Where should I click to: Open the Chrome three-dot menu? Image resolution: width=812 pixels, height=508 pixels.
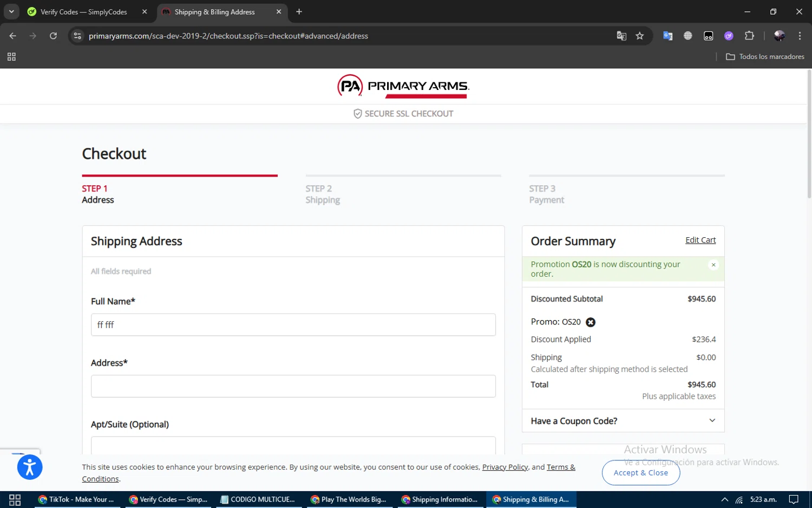[x=800, y=36]
